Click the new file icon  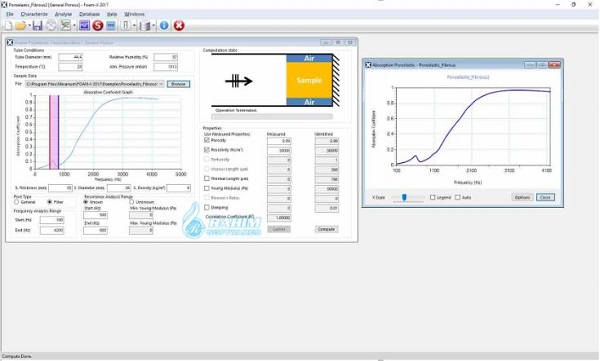coord(8,26)
